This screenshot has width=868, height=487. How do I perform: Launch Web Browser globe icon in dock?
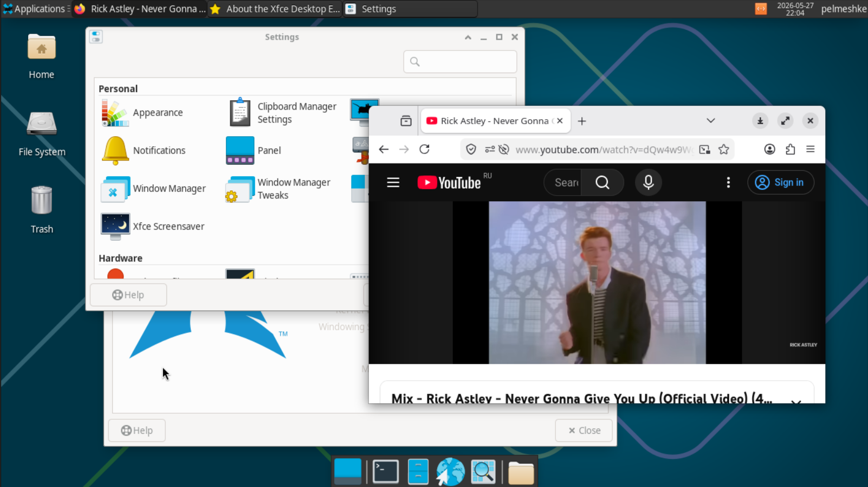click(x=451, y=471)
